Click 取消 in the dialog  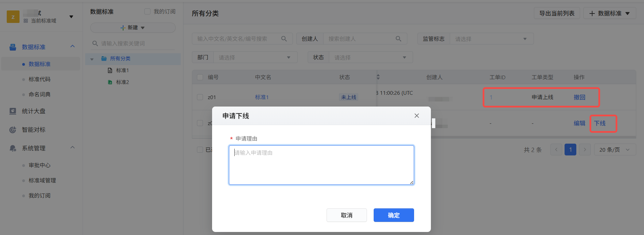[x=347, y=215]
